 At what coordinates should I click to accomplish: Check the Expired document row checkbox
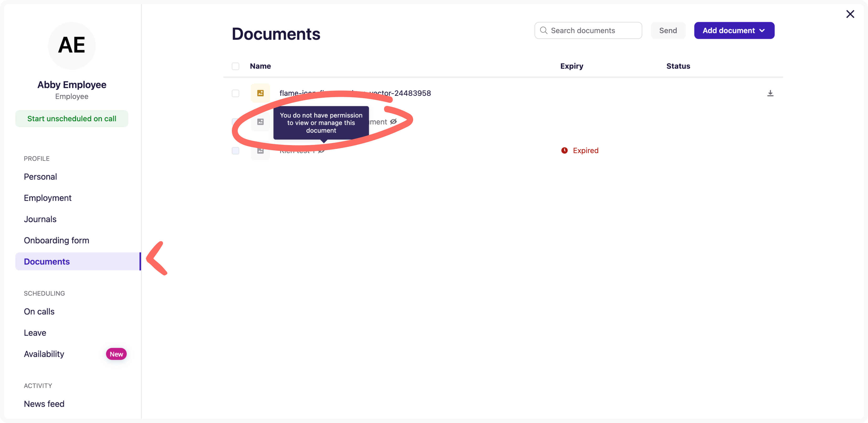click(235, 151)
